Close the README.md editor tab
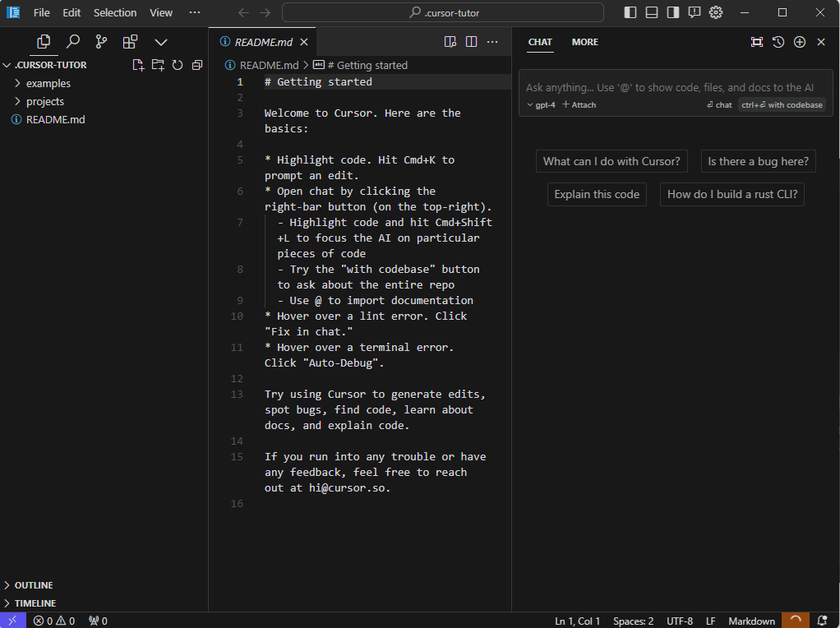 pyautogui.click(x=304, y=42)
